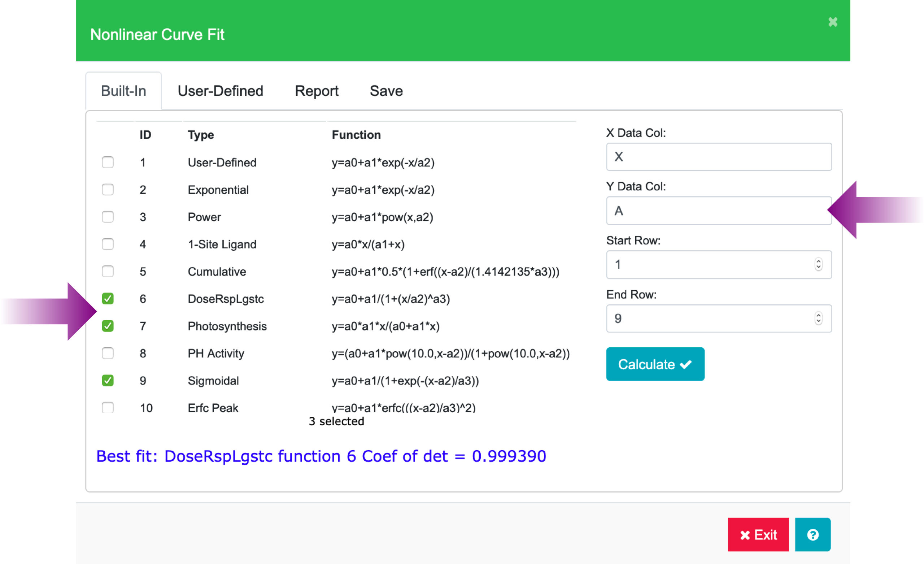Uncheck the Sigmoidal function checkbox
The height and width of the screenshot is (564, 924).
click(108, 381)
